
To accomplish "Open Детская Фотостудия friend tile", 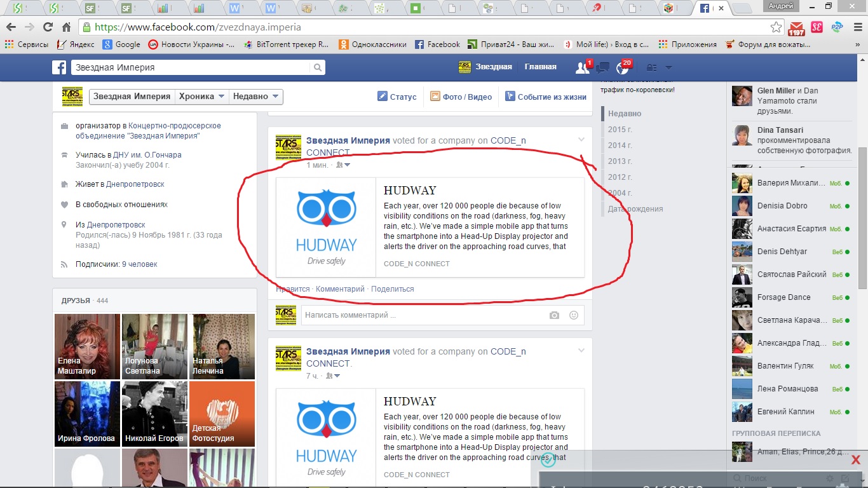I will (222, 414).
